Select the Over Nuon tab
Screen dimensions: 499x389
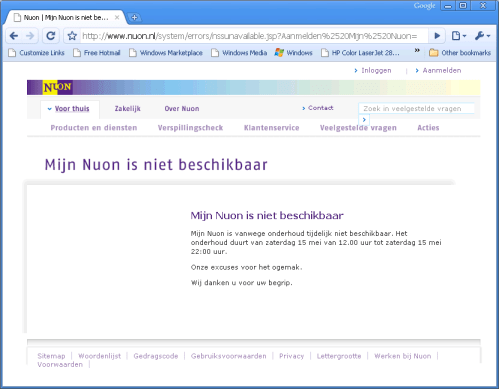coord(182,109)
